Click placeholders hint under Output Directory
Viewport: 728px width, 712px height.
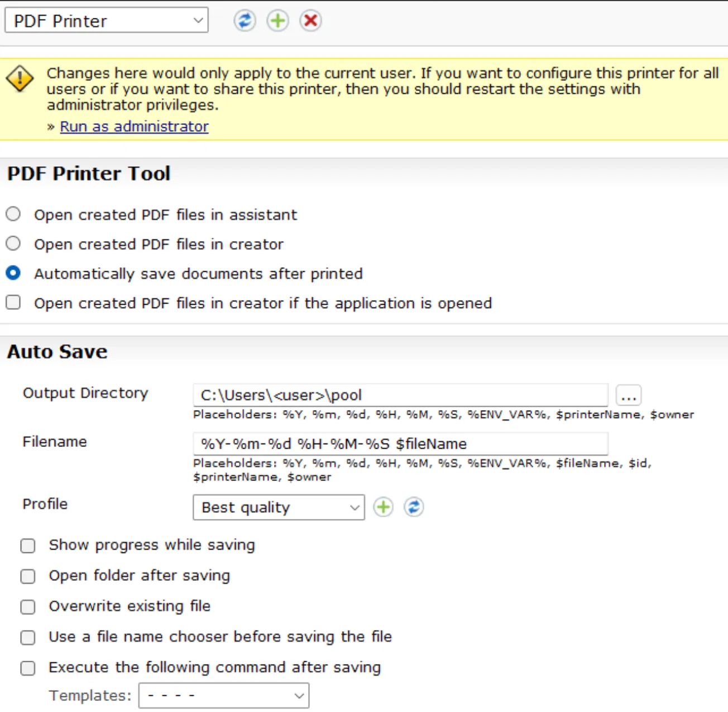pos(444,415)
